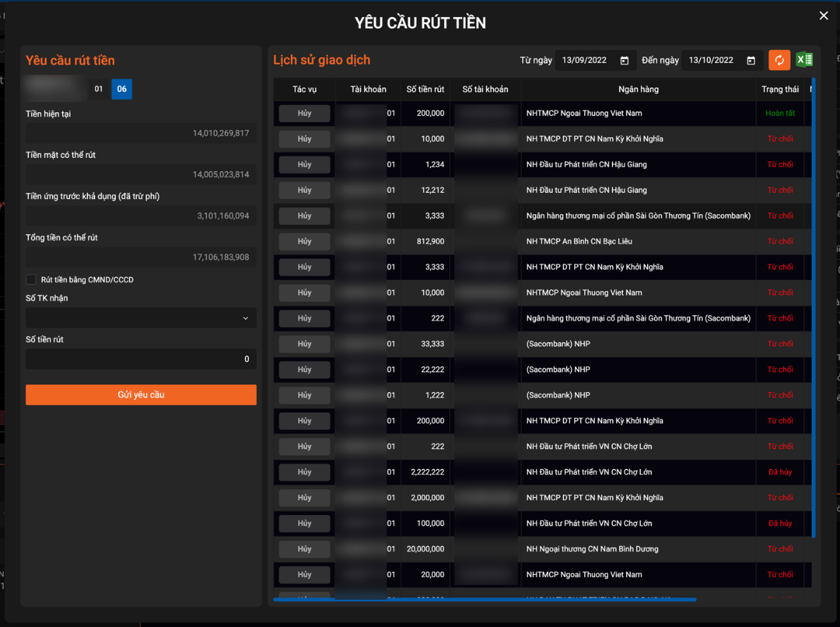Click the Trạng thái column header
The width and height of the screenshot is (840, 627).
[x=780, y=89]
